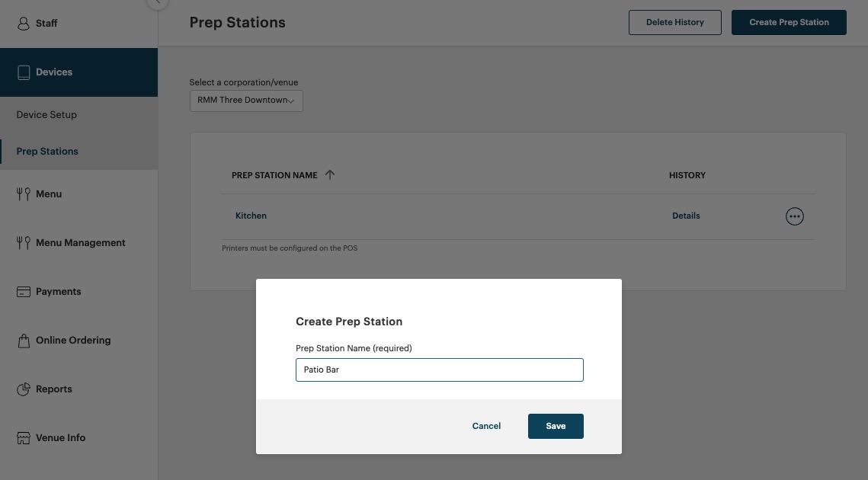Collapse the sidebar using the circular back arrow
Screen dimensions: 868x480
tap(157, 4)
